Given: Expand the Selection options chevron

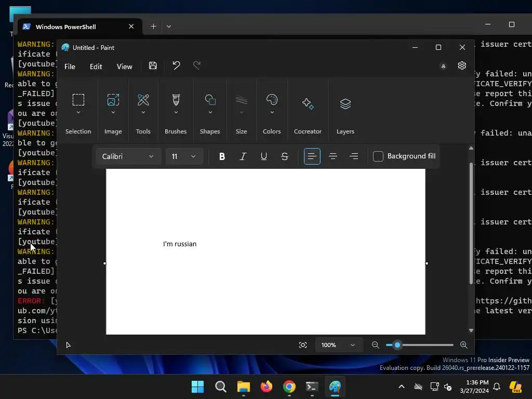Looking at the screenshot, I should pyautogui.click(x=78, y=112).
